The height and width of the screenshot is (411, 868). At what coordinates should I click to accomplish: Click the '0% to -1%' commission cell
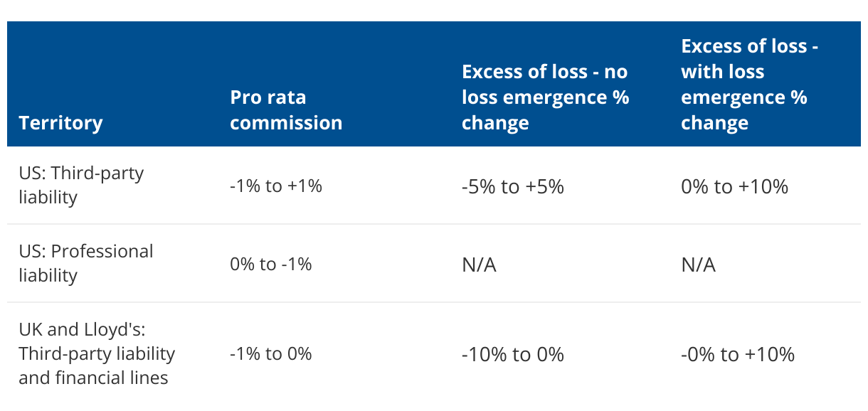click(271, 265)
